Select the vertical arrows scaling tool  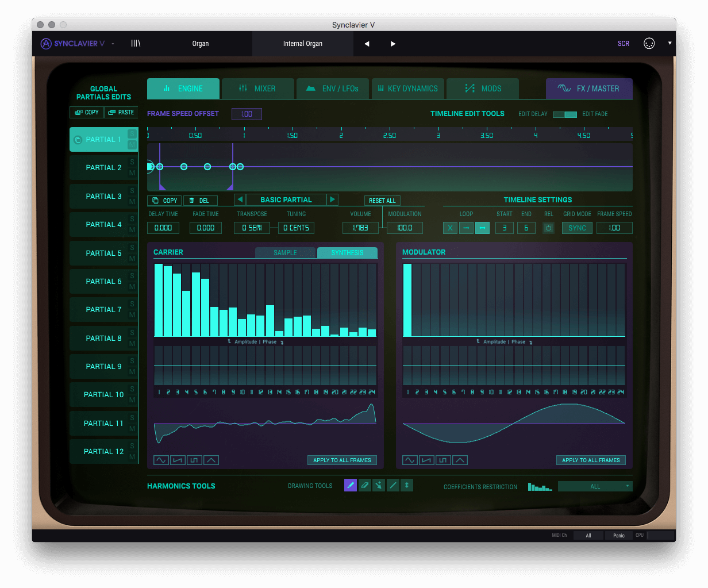point(407,485)
